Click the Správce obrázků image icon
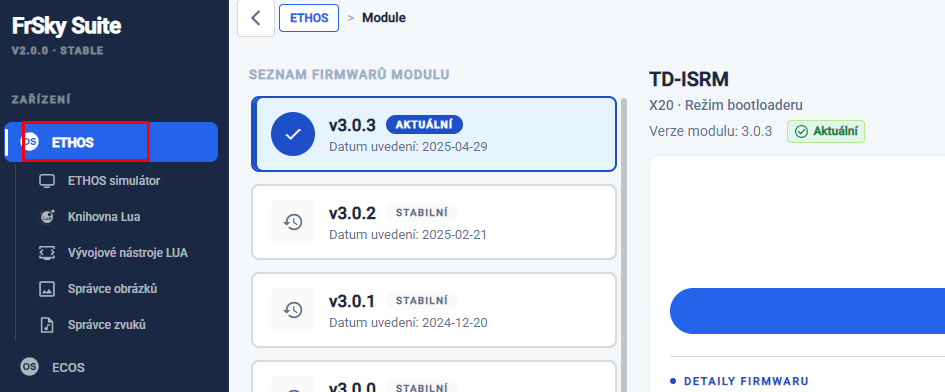This screenshot has height=392, width=945. click(47, 289)
